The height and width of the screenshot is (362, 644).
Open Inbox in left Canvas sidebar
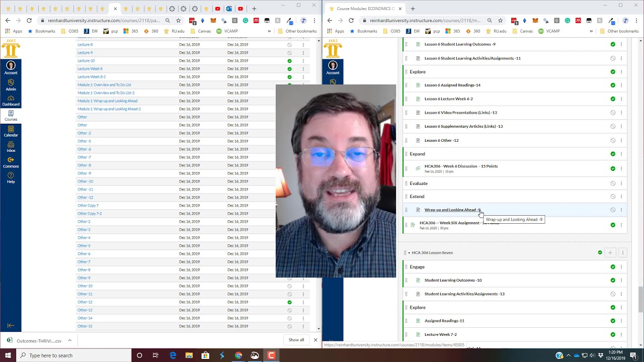click(11, 147)
